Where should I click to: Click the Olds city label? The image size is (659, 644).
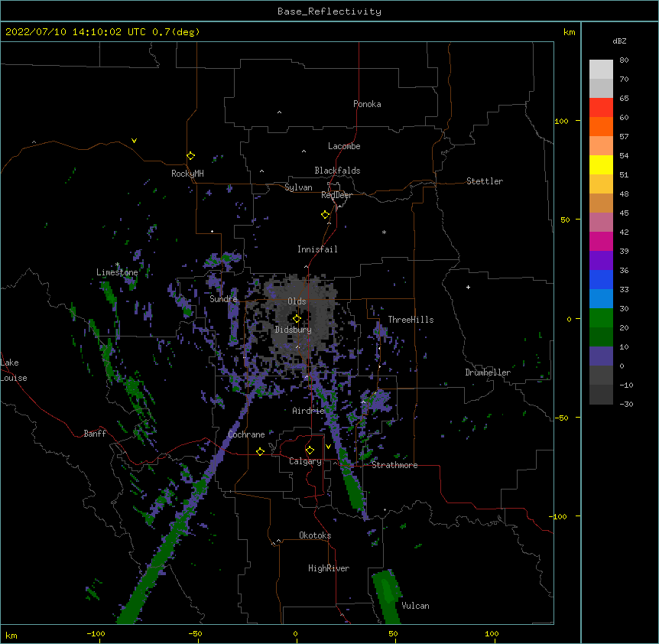[x=297, y=301]
